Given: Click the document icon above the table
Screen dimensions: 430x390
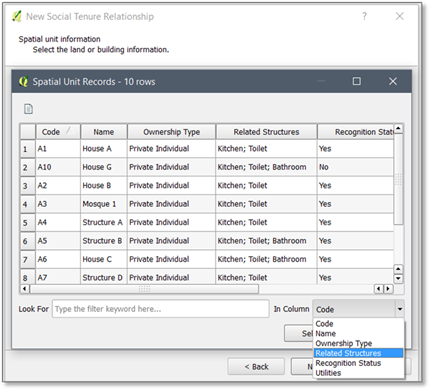Looking at the screenshot, I should click(x=28, y=109).
